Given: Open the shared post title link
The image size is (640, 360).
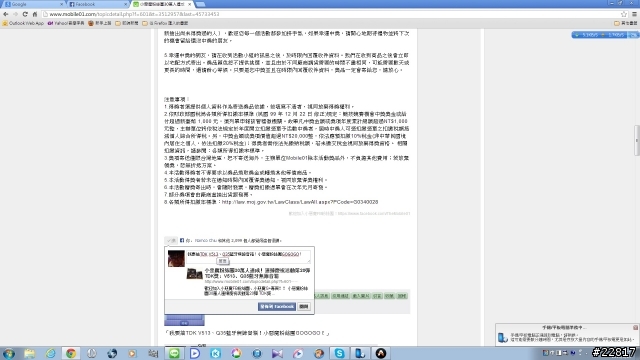Looking at the screenshot, I should [257, 273].
